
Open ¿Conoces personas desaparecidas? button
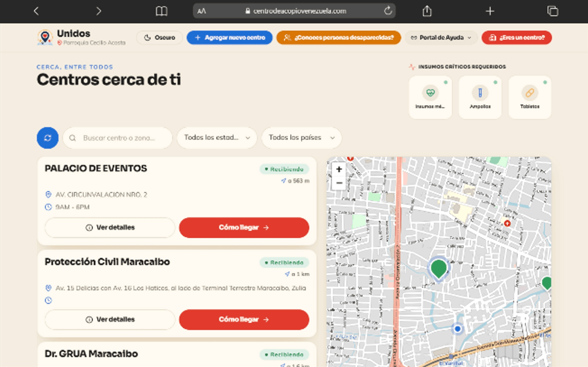339,38
